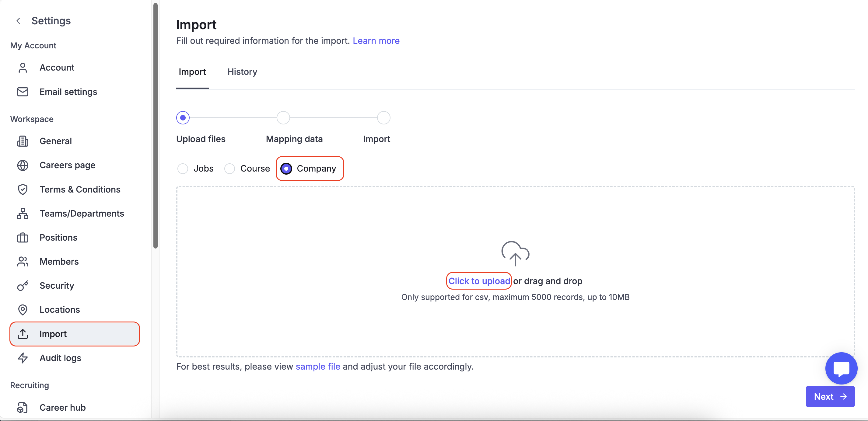
Task: Click the Teams/Departments hierarchy icon
Action: 23,214
